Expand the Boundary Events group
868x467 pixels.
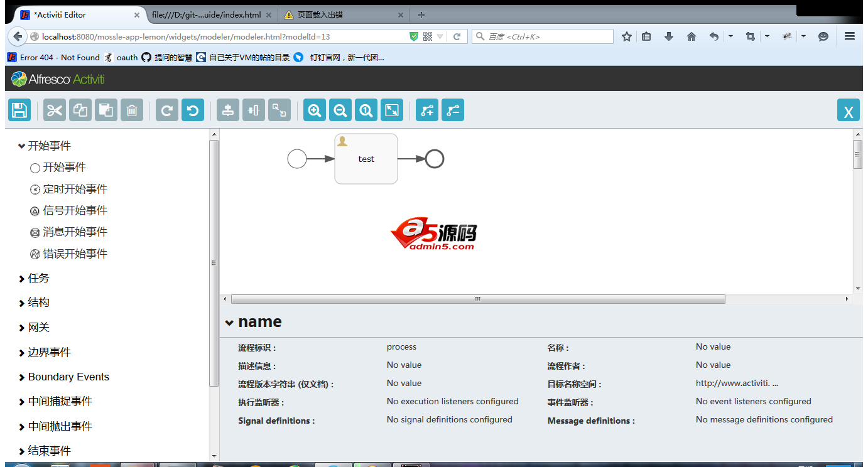pyautogui.click(x=68, y=377)
